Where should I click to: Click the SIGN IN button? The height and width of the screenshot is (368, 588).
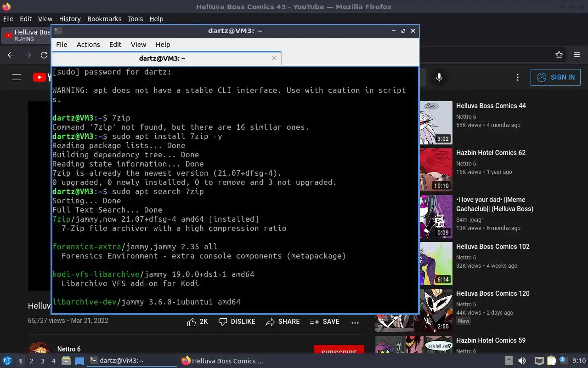pos(555,77)
